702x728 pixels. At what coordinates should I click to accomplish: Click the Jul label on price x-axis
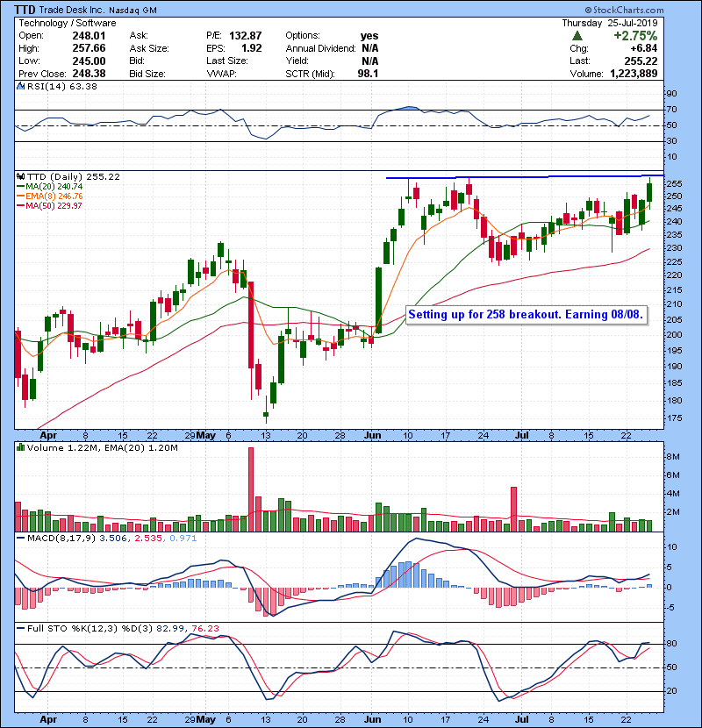[522, 436]
